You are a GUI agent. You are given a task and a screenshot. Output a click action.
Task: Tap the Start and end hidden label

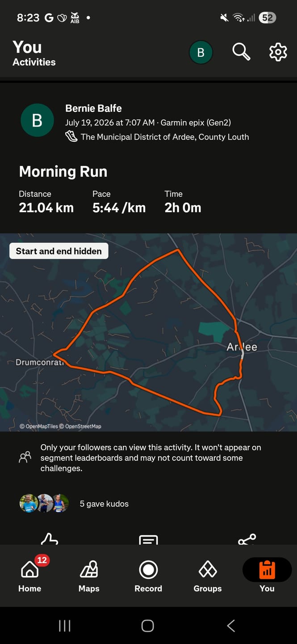pyautogui.click(x=59, y=251)
